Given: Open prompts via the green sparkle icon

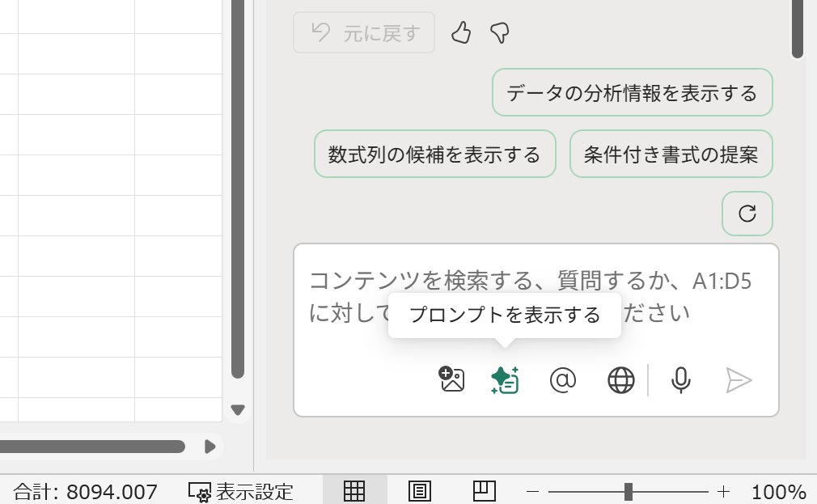Looking at the screenshot, I should (x=503, y=380).
